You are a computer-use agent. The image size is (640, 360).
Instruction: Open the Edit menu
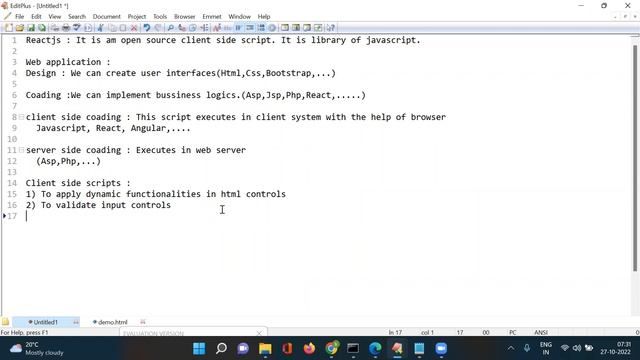coord(36,17)
